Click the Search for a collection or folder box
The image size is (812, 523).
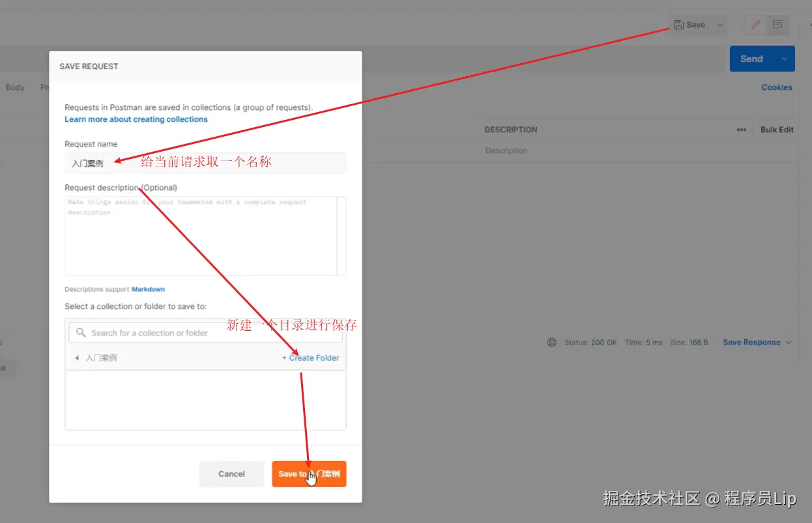tap(205, 333)
